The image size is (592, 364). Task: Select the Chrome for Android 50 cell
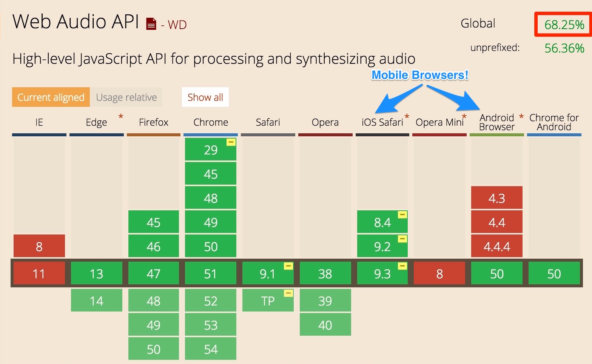(554, 273)
